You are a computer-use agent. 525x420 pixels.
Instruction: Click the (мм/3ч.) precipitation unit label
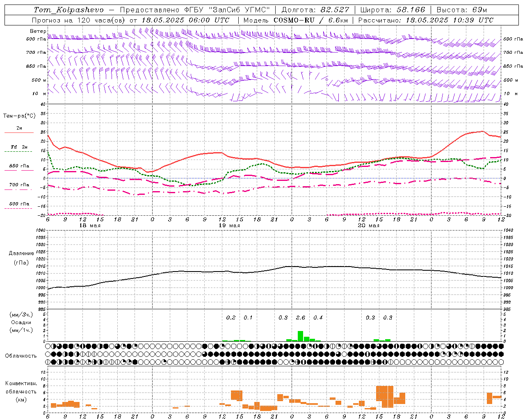point(21,315)
